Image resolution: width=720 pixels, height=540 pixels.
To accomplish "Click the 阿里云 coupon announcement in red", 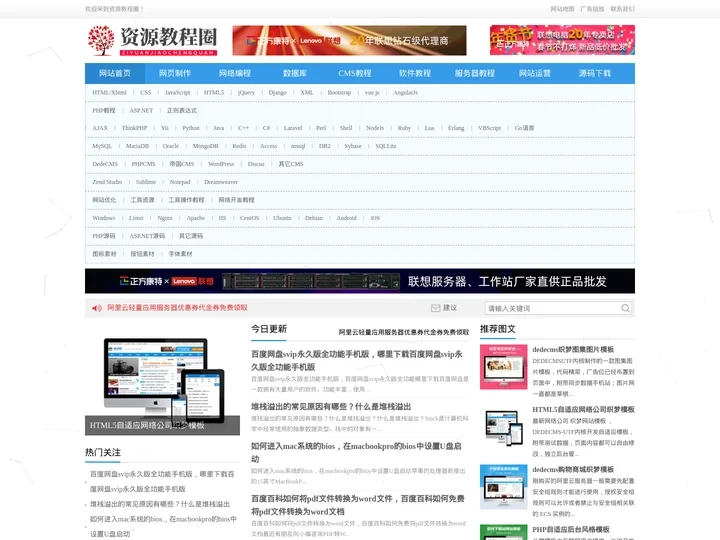I will click(177, 308).
